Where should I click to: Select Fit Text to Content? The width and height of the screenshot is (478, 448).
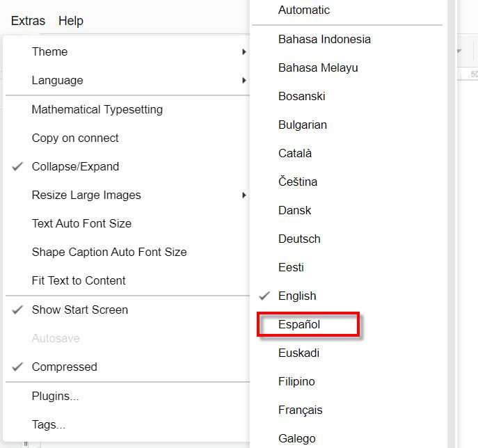click(79, 280)
